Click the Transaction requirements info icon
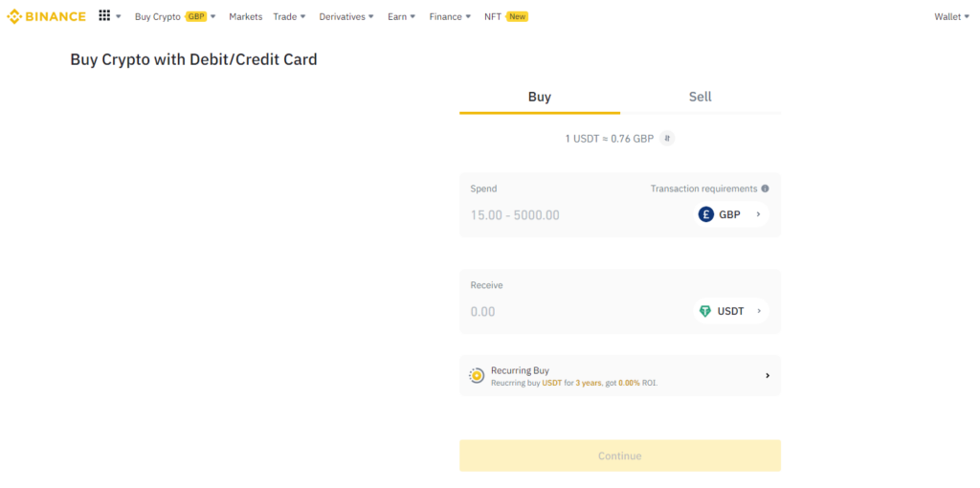 point(765,189)
